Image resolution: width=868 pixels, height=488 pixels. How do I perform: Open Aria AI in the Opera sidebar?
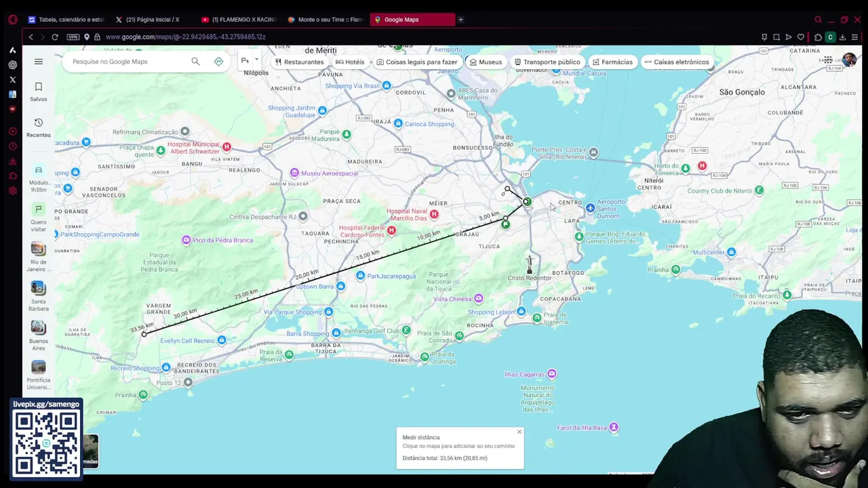[12, 50]
